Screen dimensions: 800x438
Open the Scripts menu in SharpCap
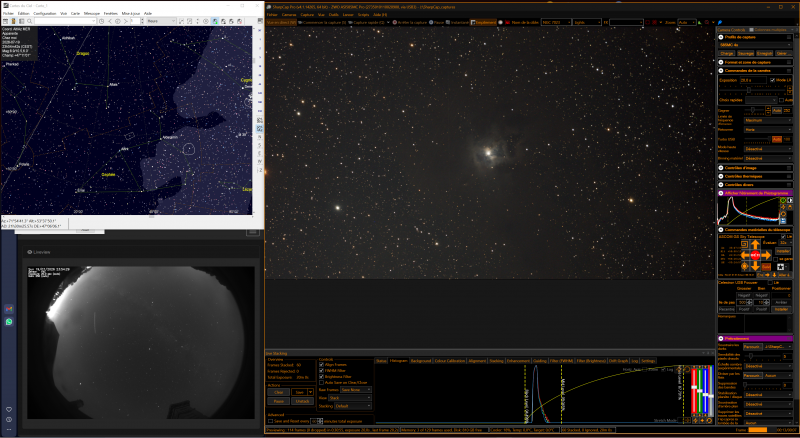tap(363, 14)
